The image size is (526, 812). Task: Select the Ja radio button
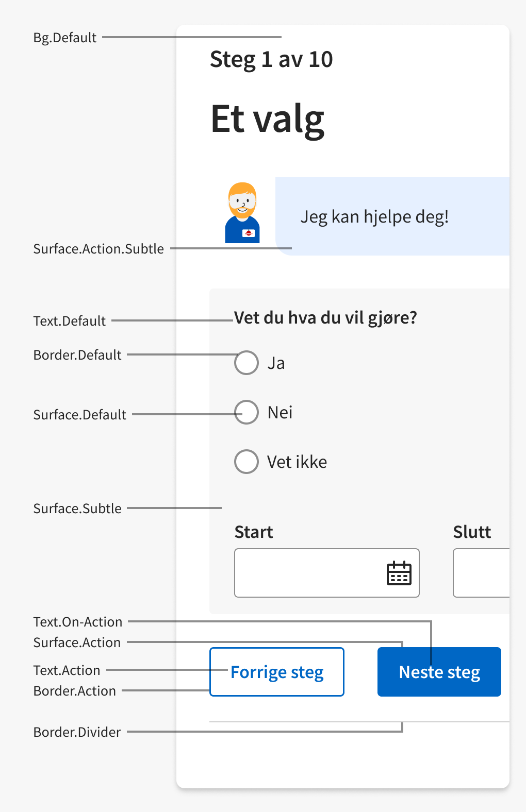coord(246,363)
